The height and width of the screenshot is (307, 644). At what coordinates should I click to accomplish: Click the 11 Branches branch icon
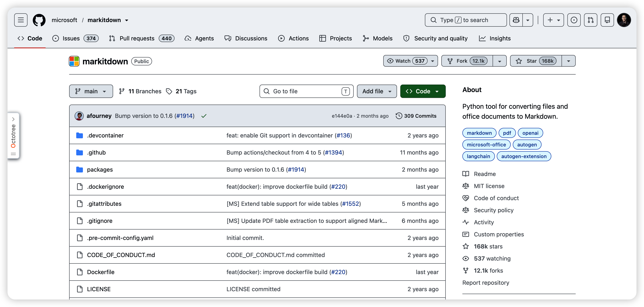point(122,91)
